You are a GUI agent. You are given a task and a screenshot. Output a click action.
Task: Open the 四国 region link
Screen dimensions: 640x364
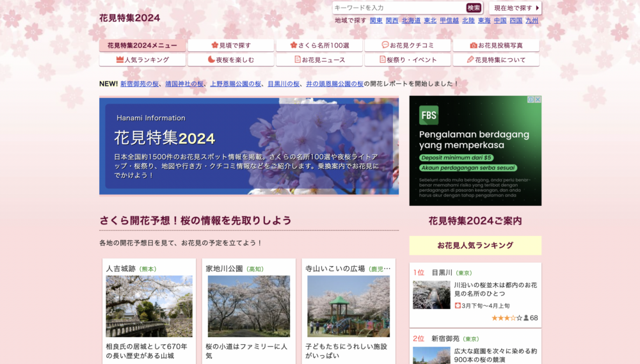(516, 20)
